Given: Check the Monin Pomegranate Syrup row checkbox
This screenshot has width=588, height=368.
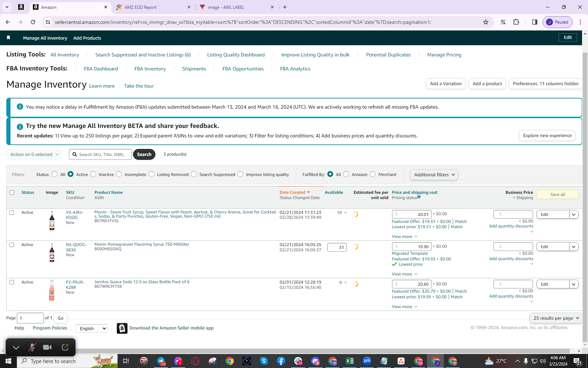Looking at the screenshot, I should point(12,245).
